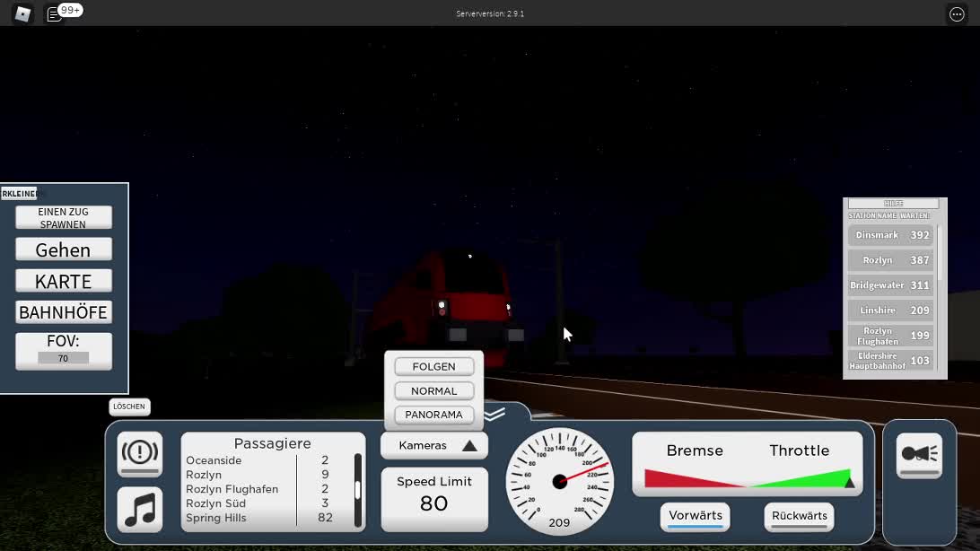Open the Roblox menu icon

tap(22, 13)
